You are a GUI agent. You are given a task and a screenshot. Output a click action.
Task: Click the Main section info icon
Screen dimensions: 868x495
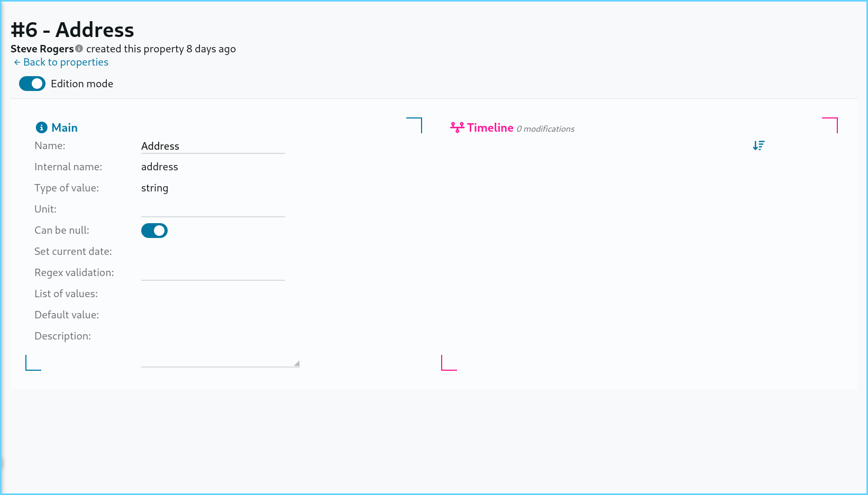[41, 127]
